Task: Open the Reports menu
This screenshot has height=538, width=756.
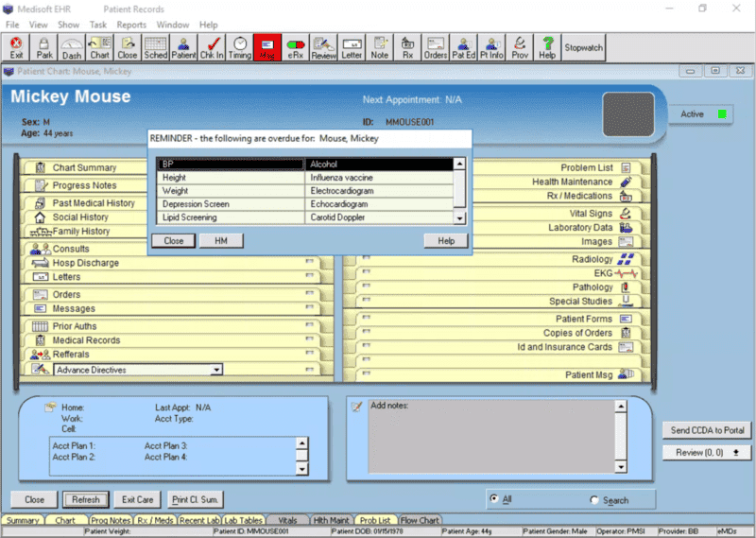Action: pyautogui.click(x=131, y=25)
